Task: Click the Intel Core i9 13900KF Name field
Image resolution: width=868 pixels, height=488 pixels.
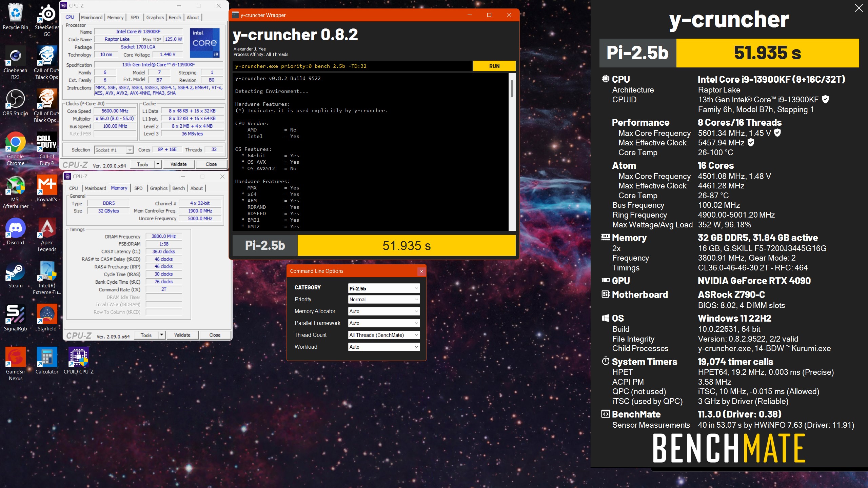Action: point(138,32)
